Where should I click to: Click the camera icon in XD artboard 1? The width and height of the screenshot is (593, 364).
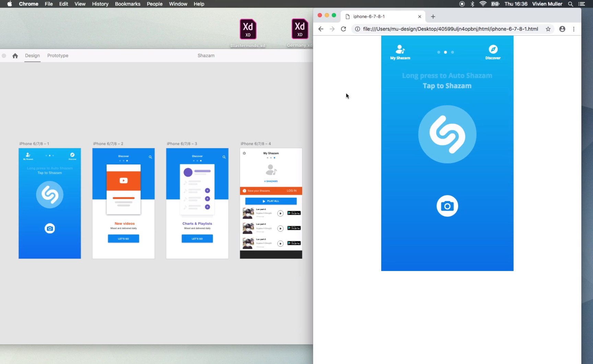(x=50, y=228)
